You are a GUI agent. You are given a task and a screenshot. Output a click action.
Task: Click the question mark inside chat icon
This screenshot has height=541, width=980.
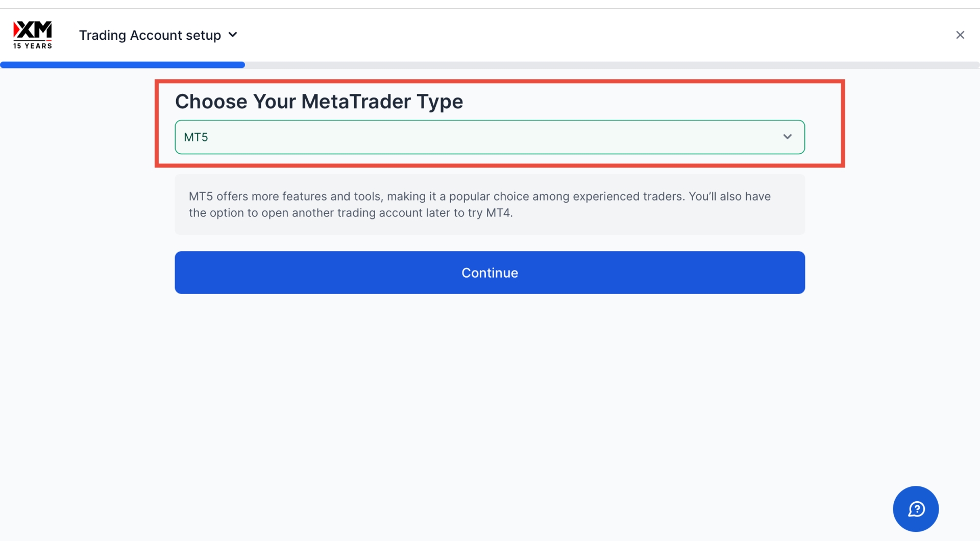(917, 508)
